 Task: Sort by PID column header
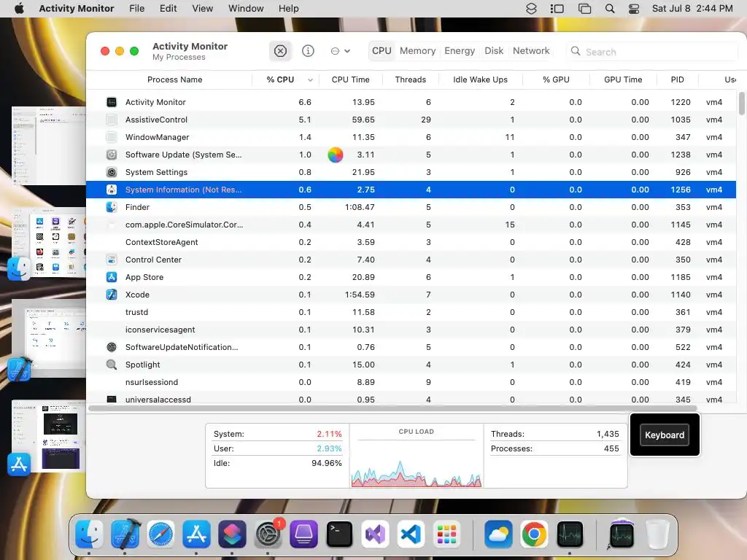(678, 79)
